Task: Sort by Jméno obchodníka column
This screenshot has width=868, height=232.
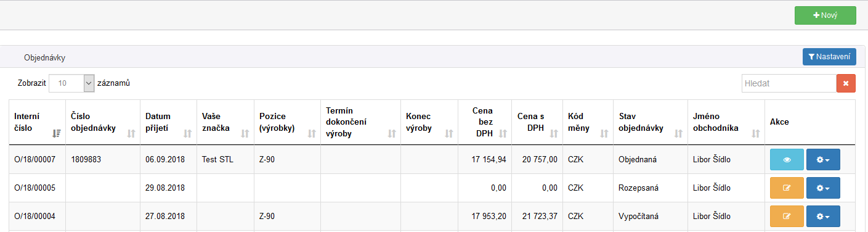Action: (726, 122)
